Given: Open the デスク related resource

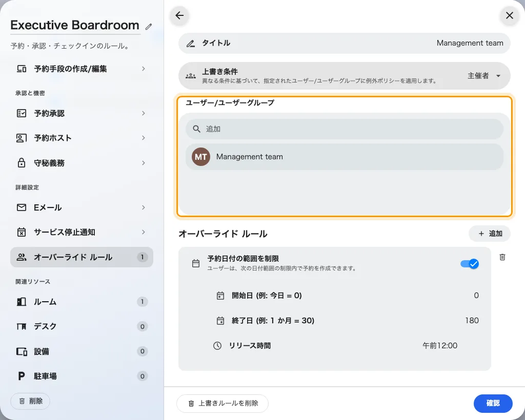Looking at the screenshot, I should pos(82,326).
